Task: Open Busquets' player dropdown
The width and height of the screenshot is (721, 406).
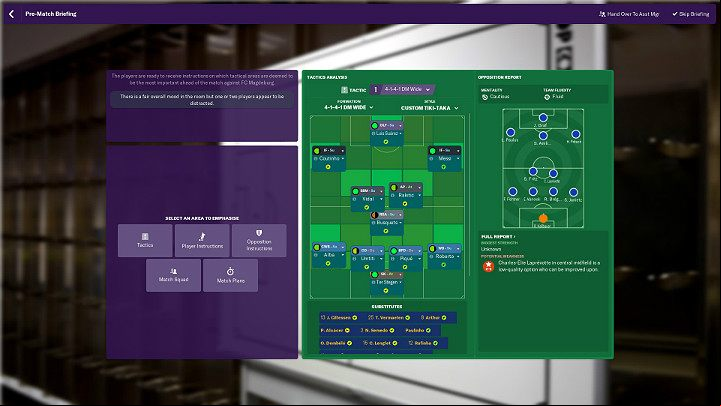Action: coord(401,223)
